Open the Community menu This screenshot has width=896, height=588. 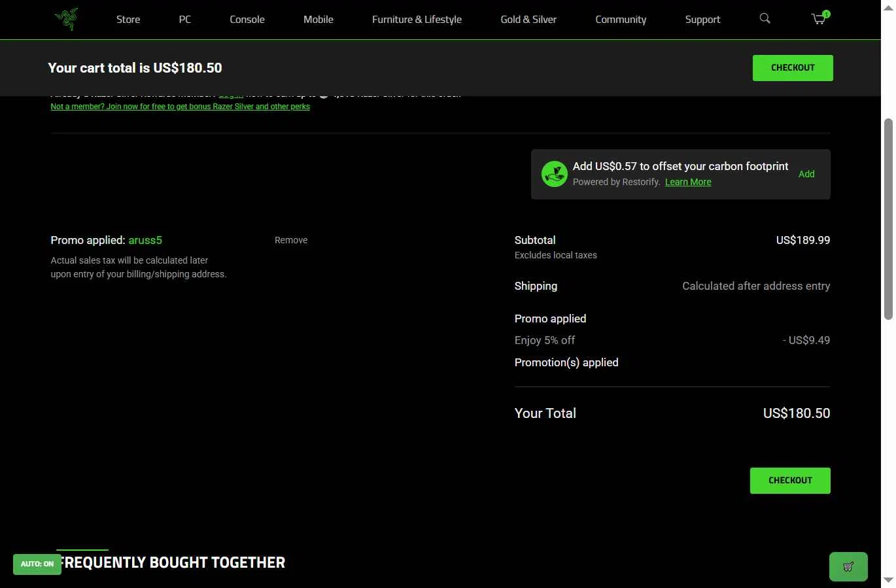[x=621, y=20]
